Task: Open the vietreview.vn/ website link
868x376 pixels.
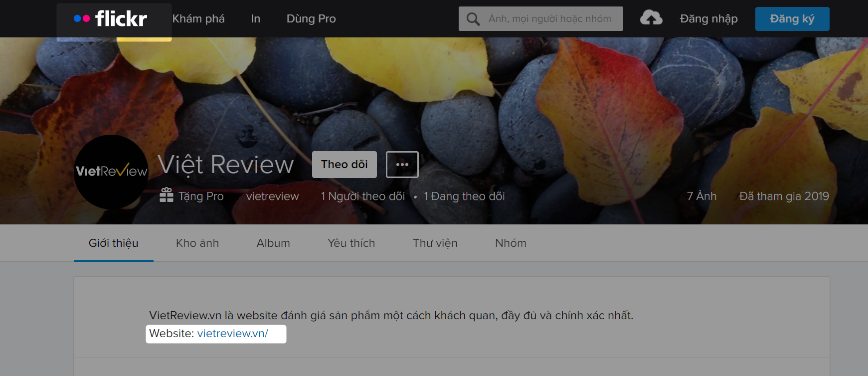Action: 233,334
